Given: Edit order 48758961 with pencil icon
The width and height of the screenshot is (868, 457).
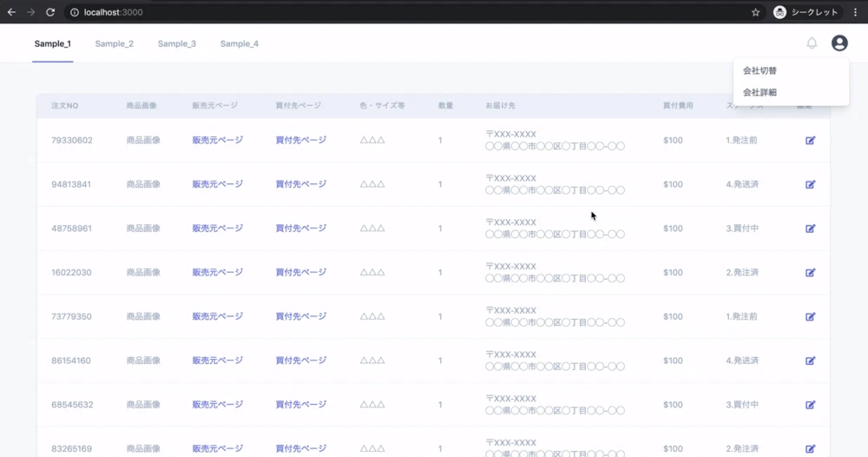Looking at the screenshot, I should (811, 228).
